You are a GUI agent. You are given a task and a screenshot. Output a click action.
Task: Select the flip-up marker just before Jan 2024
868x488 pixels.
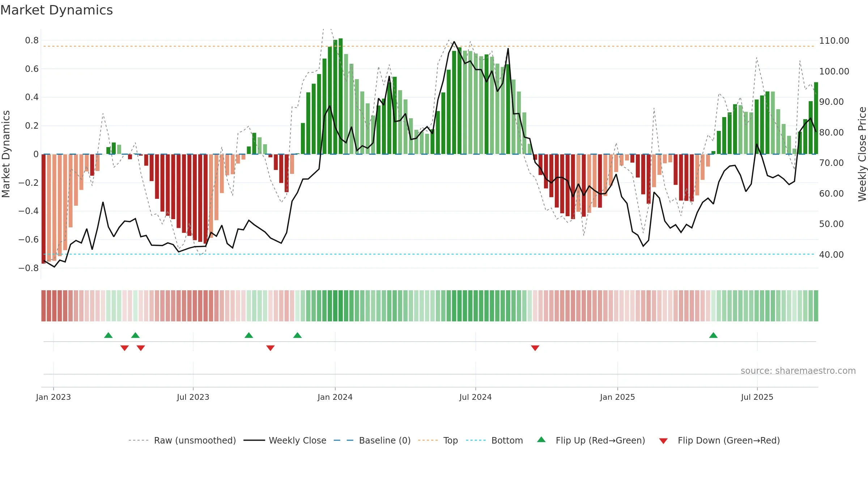point(297,335)
